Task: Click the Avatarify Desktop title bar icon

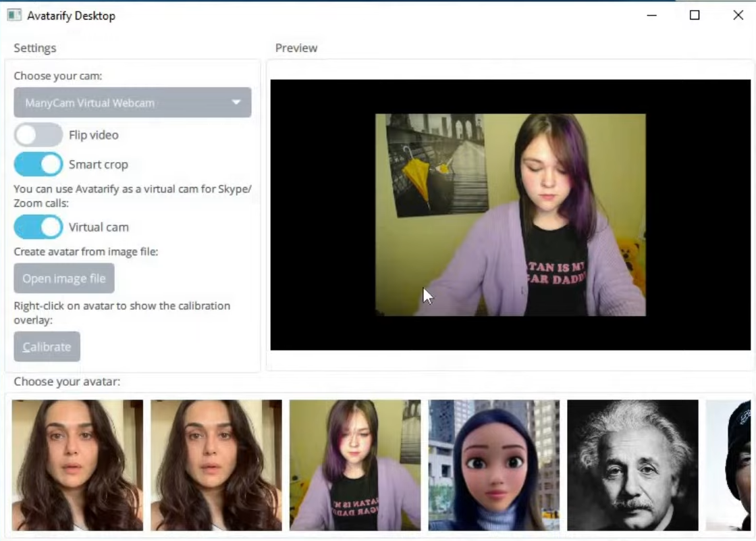Action: coord(12,15)
